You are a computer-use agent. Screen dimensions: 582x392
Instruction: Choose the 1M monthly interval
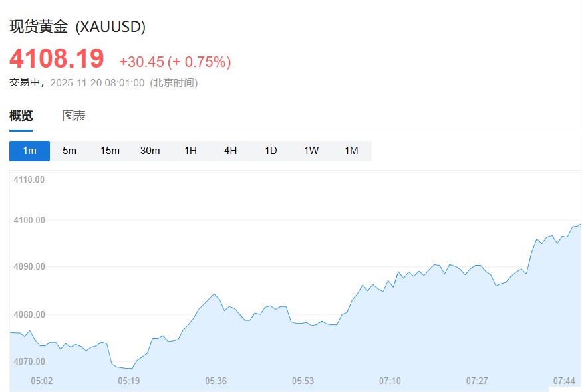[x=351, y=151]
